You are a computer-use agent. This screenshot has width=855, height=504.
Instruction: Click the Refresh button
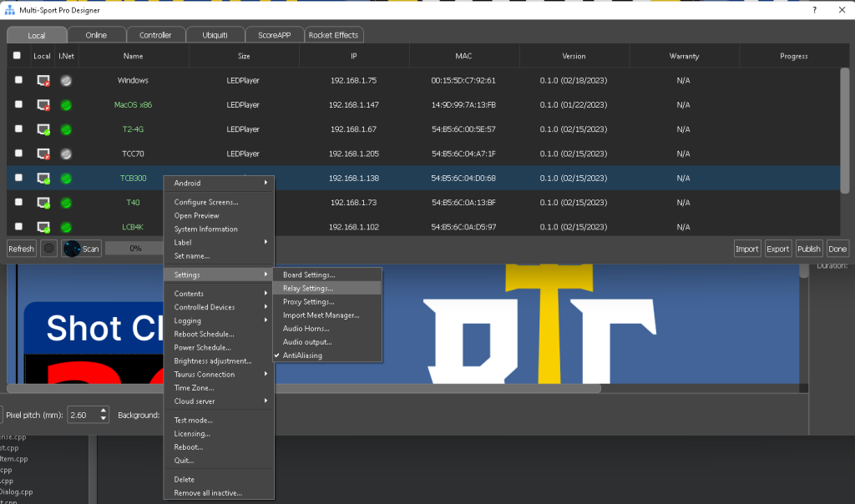tap(21, 249)
